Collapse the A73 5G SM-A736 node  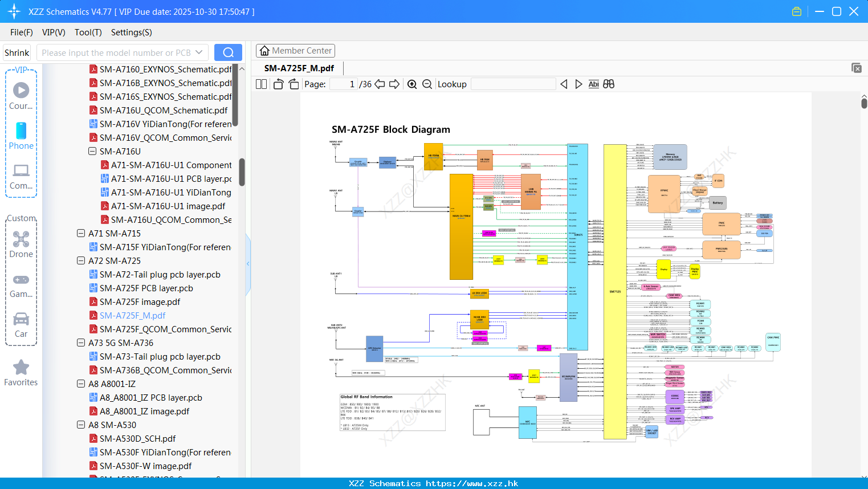click(81, 343)
